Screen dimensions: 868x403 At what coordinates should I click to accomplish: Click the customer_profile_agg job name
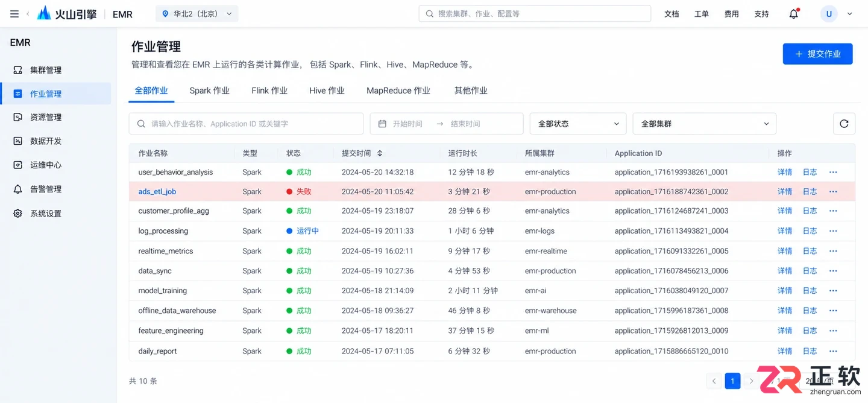pos(174,211)
